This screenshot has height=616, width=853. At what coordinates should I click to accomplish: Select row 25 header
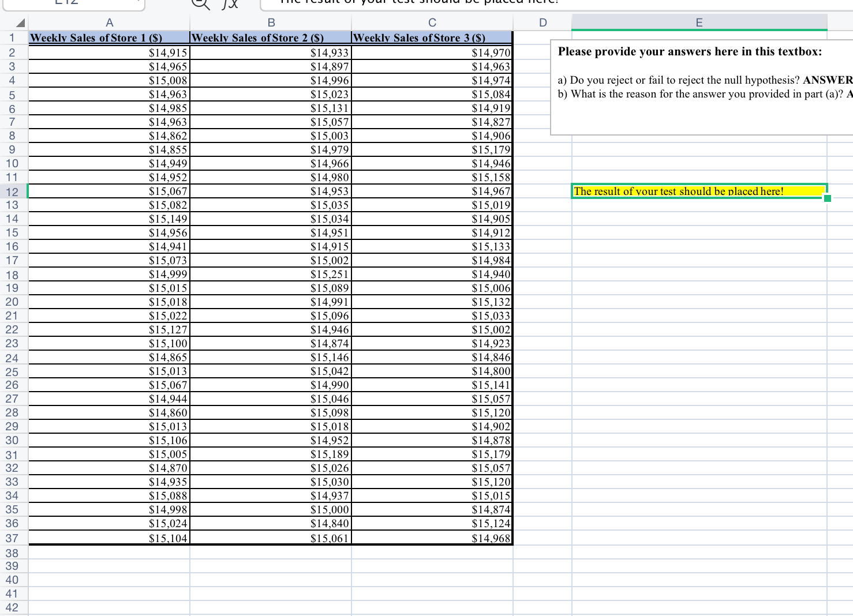coord(12,371)
